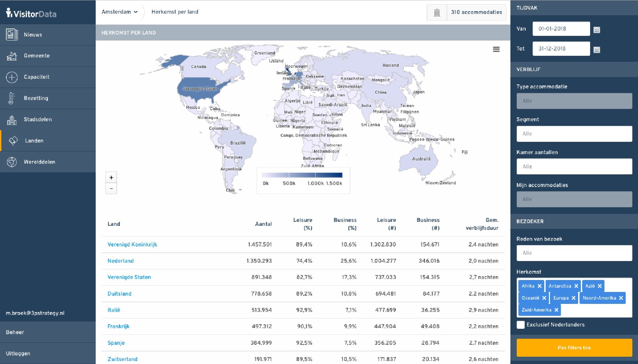Enable the Exclusief Nederlanders checkbox
The height and width of the screenshot is (364, 638).
520,325
